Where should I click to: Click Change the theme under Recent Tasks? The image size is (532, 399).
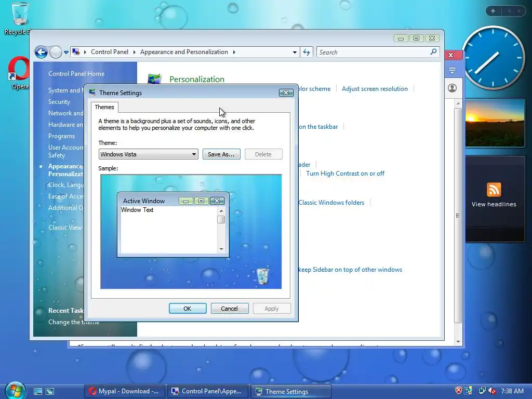pos(74,322)
